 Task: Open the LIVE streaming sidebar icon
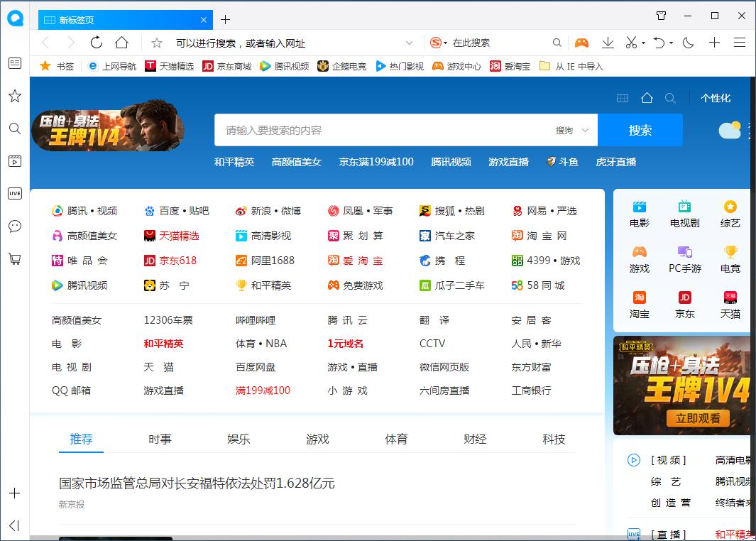coord(15,193)
